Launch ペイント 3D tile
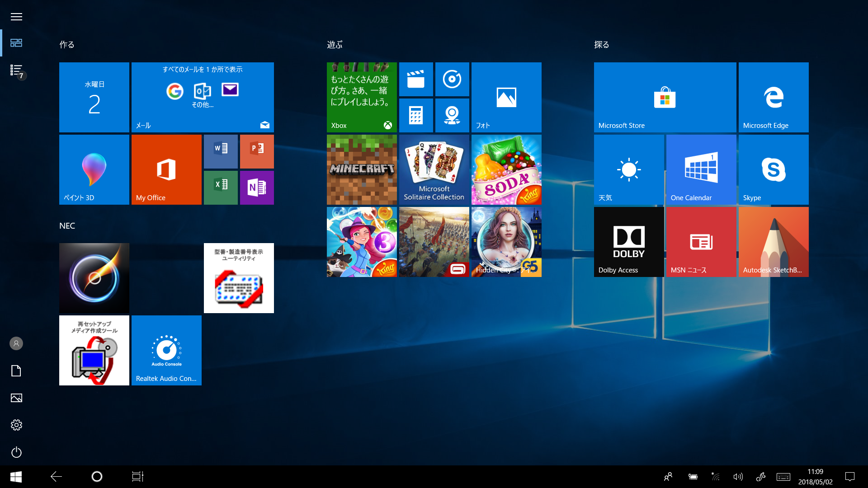The width and height of the screenshot is (868, 488). click(x=94, y=169)
